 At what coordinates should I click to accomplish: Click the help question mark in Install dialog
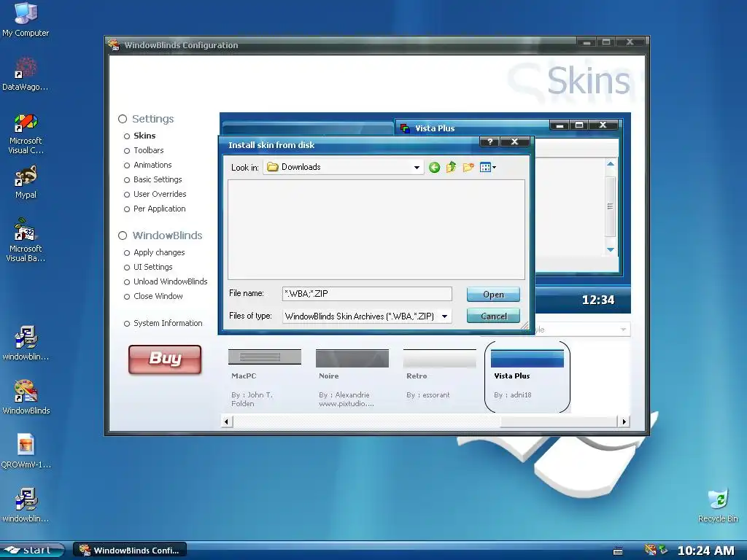click(490, 141)
